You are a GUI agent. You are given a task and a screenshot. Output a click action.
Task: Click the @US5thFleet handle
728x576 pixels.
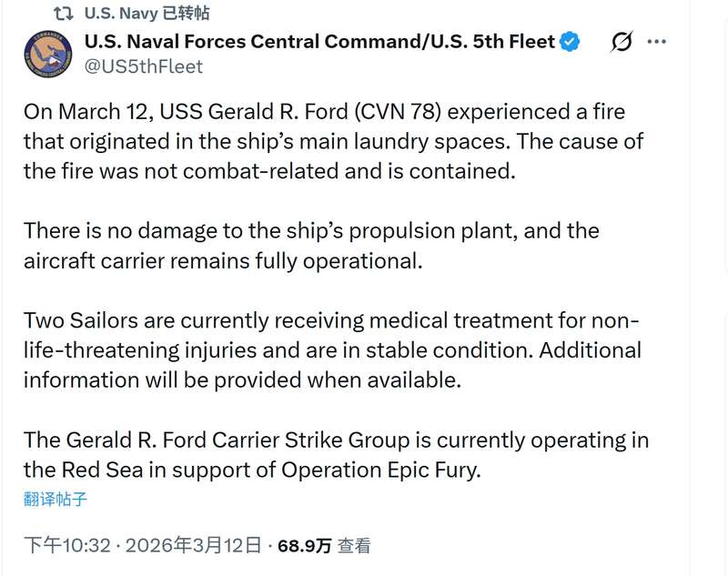143,66
